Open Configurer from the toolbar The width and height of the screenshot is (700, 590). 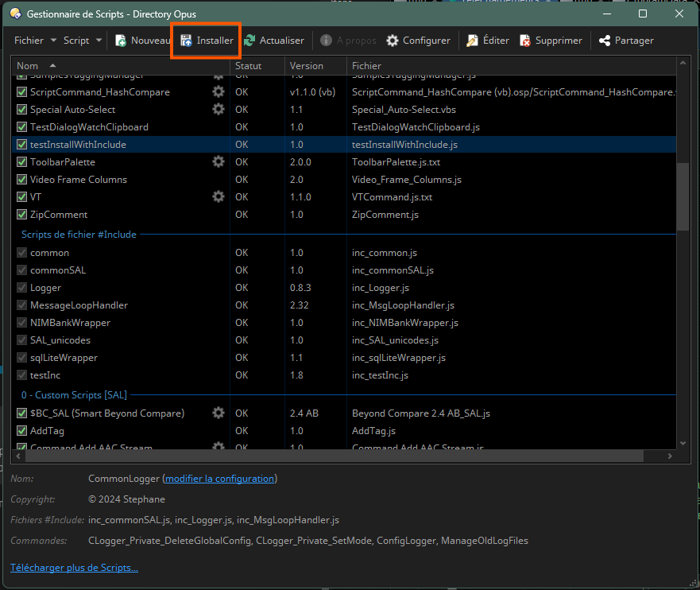tap(418, 41)
